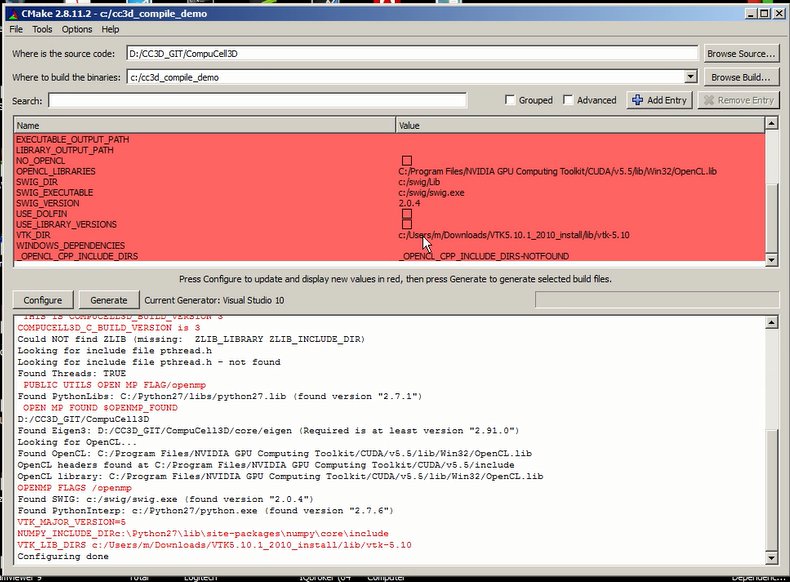Screen dimensions: 790x582
Task: Click the source code path field
Action: (x=411, y=53)
